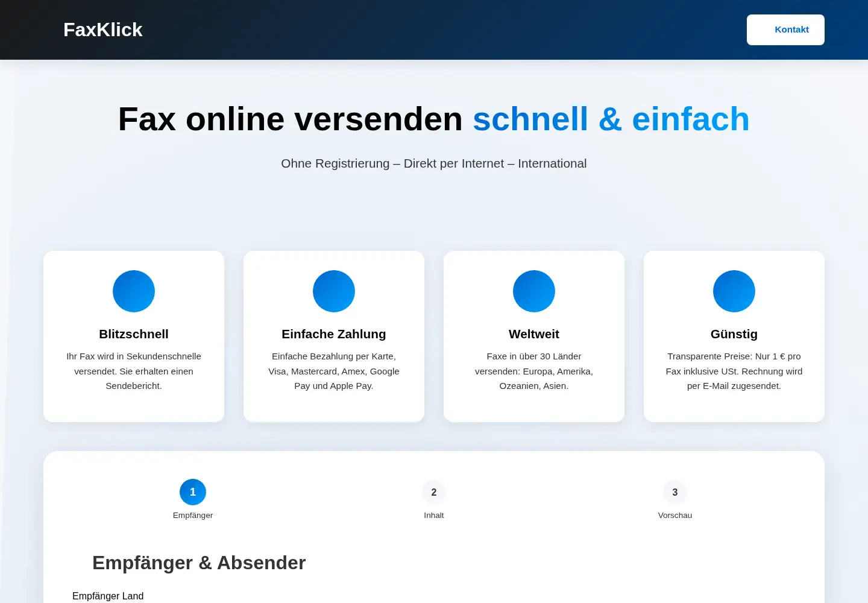
Task: Click the Einfache Zahlung card heading
Action: pos(334,334)
